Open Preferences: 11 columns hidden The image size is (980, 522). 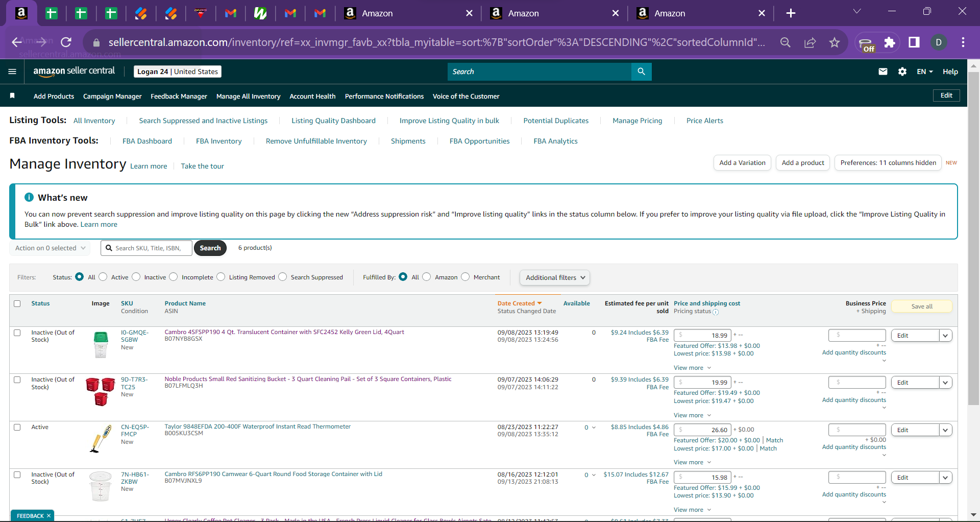pyautogui.click(x=888, y=163)
